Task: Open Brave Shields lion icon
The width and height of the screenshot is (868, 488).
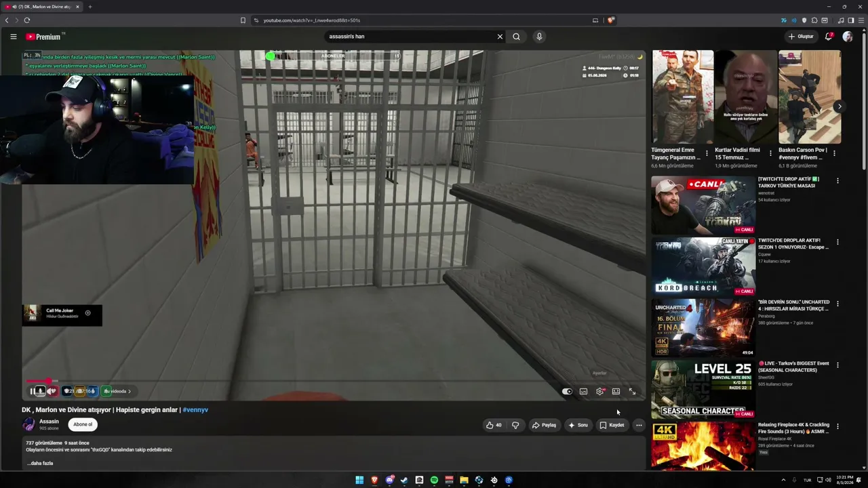Action: tap(610, 20)
